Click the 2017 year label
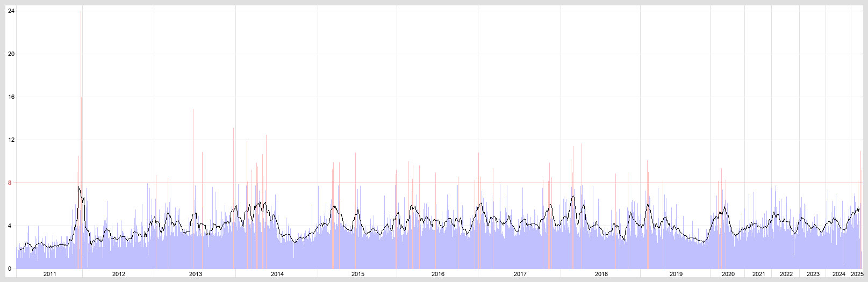This screenshot has width=868, height=282. 520,274
